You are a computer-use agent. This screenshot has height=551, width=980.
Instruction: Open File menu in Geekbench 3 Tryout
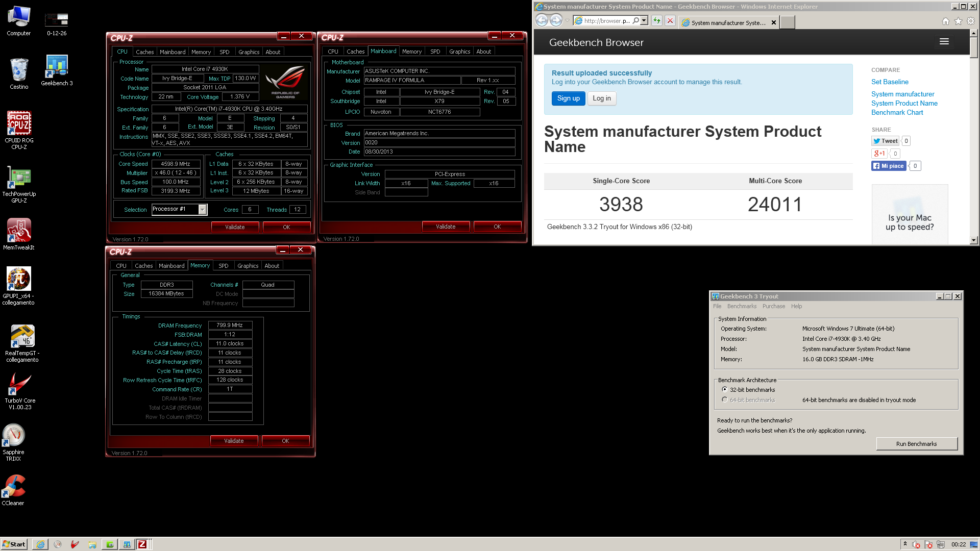717,306
